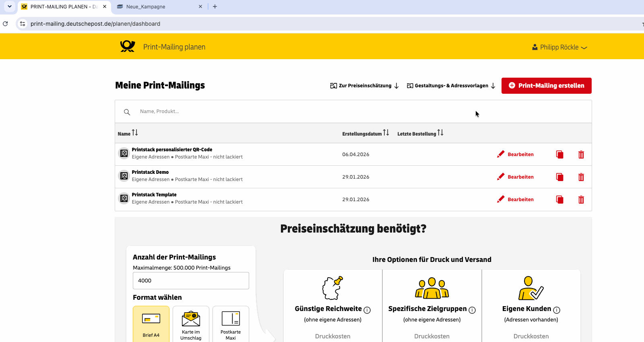Viewport: 644px width, 342px height.
Task: Show info for Eigene Kunden
Action: coord(557,310)
